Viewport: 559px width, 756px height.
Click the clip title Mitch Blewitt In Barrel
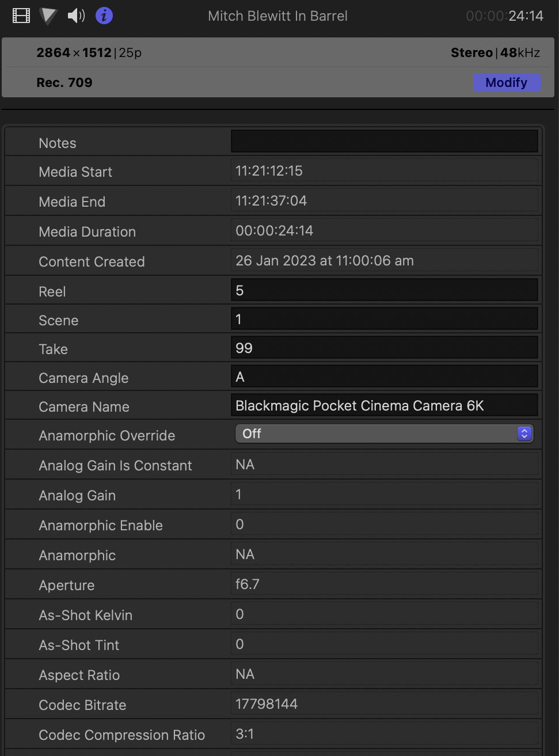[x=277, y=16]
